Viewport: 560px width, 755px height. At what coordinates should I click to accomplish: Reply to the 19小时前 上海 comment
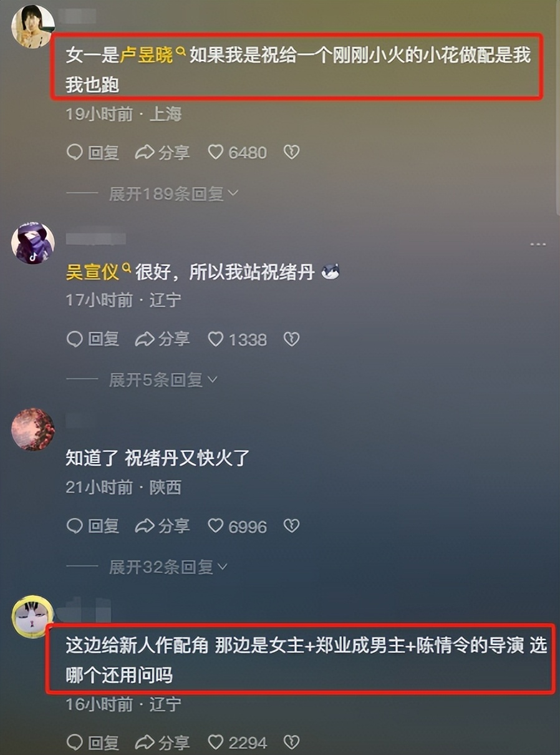tap(93, 152)
